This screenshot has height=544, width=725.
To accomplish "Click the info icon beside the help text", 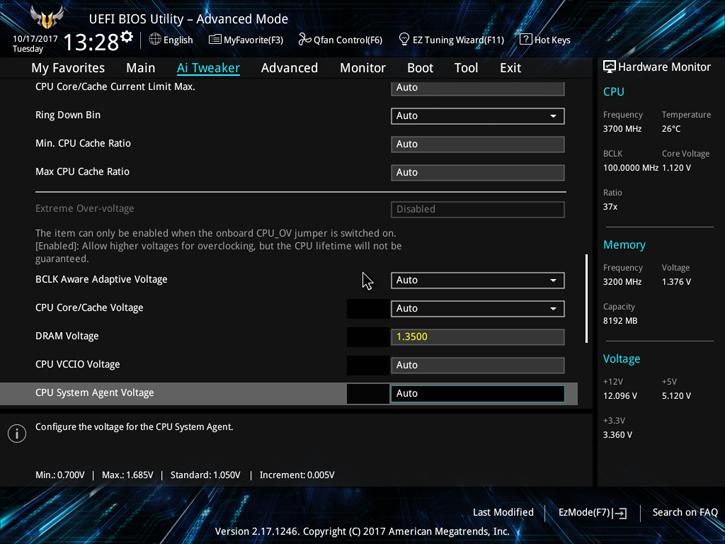I will pyautogui.click(x=17, y=434).
